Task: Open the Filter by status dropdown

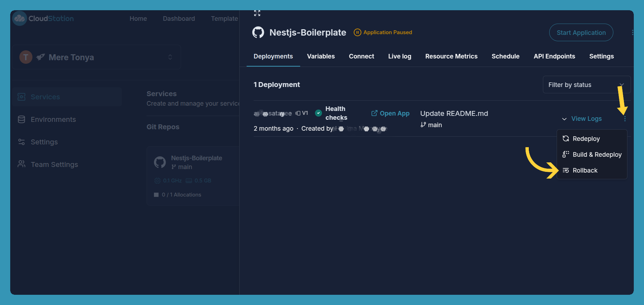Action: (587, 85)
